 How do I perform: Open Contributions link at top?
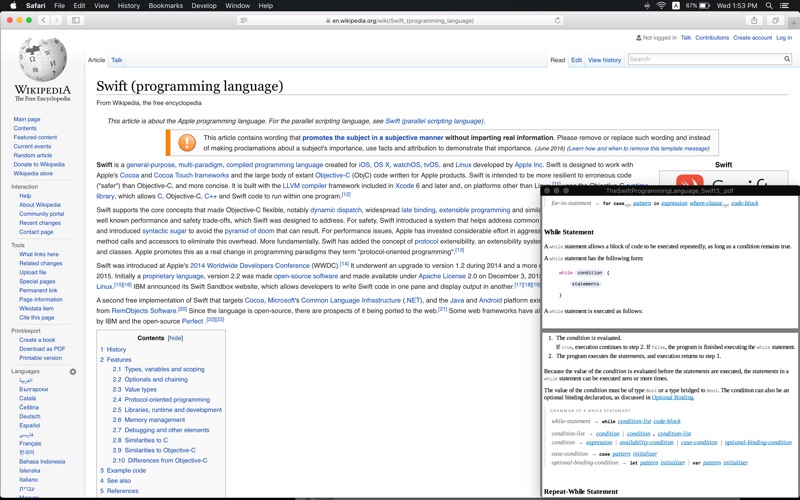click(x=712, y=38)
